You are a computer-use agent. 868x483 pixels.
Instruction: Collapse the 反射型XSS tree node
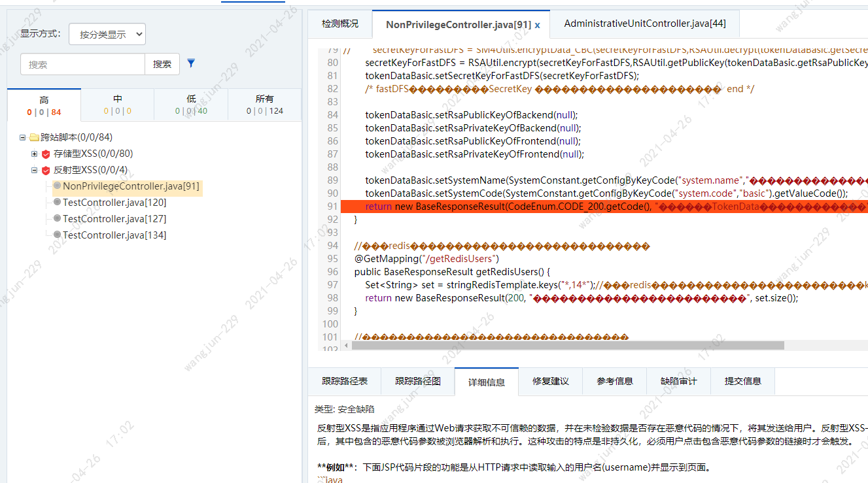pos(33,169)
